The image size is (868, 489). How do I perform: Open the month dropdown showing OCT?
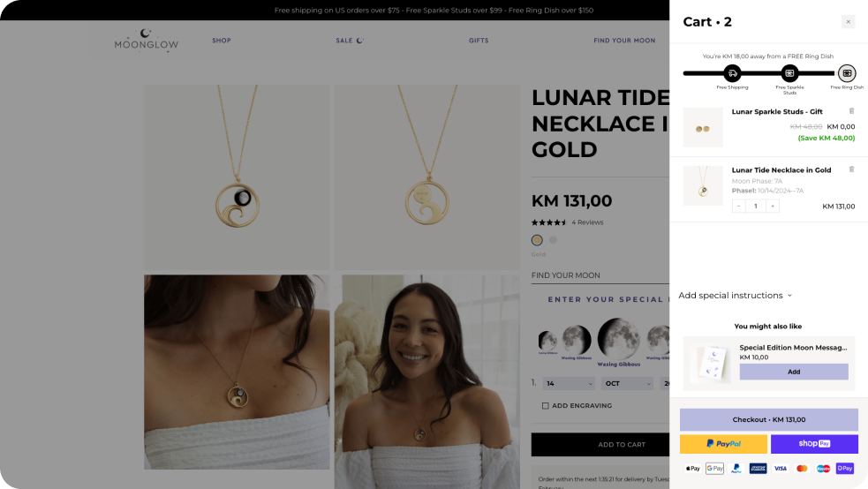627,383
